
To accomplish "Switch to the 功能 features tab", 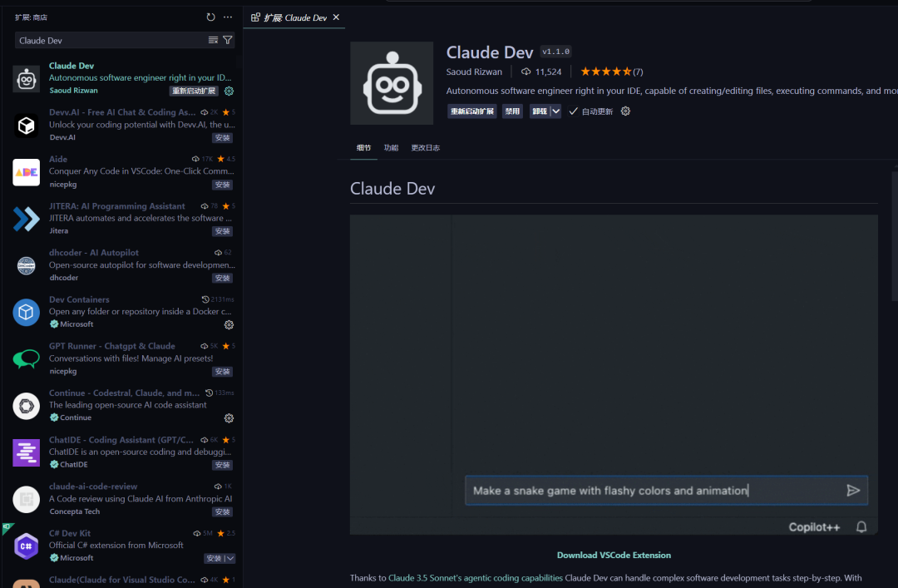I will pos(391,148).
